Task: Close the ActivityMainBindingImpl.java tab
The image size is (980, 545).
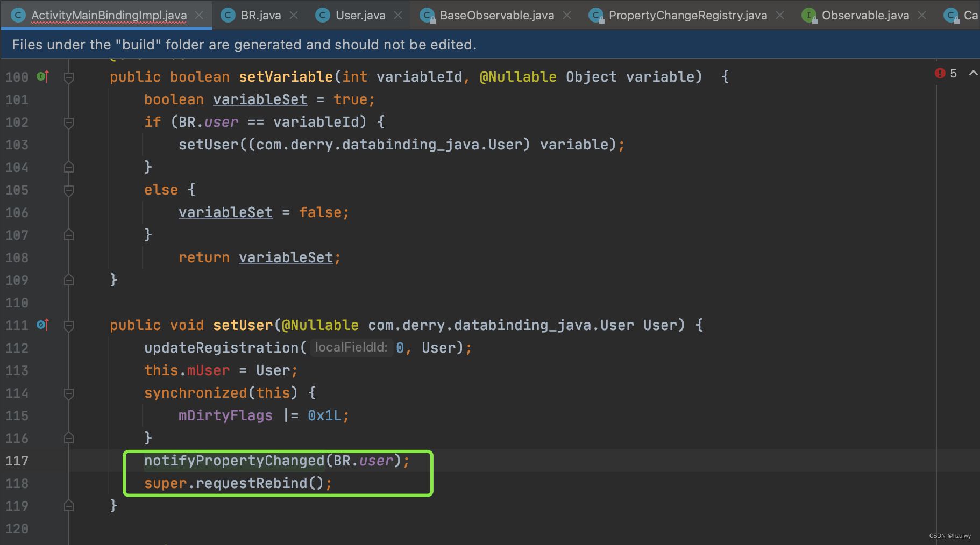Action: [199, 15]
